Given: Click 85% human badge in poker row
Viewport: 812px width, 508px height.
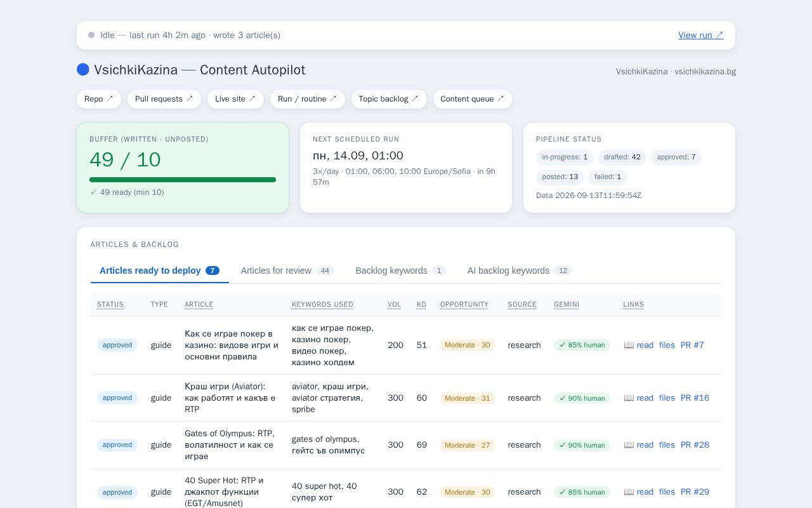Looking at the screenshot, I should (x=582, y=345).
